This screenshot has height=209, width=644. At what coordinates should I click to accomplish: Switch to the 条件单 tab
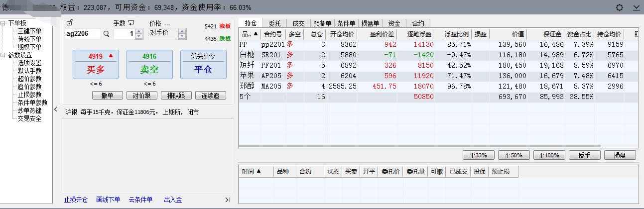346,23
